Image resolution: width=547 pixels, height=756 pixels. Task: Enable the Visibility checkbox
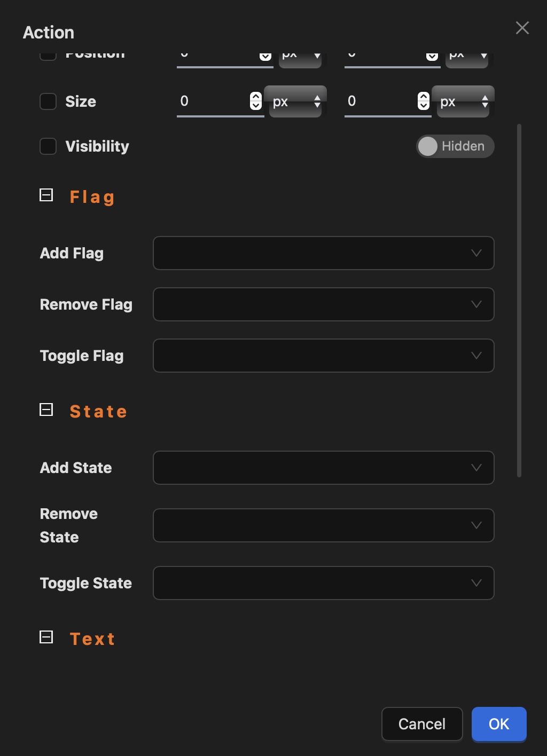click(48, 146)
